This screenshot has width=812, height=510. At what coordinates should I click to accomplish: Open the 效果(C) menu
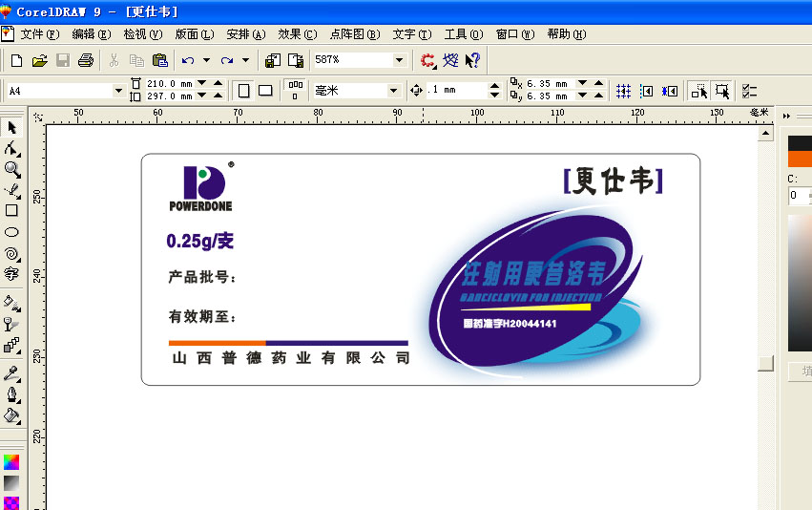click(x=298, y=34)
